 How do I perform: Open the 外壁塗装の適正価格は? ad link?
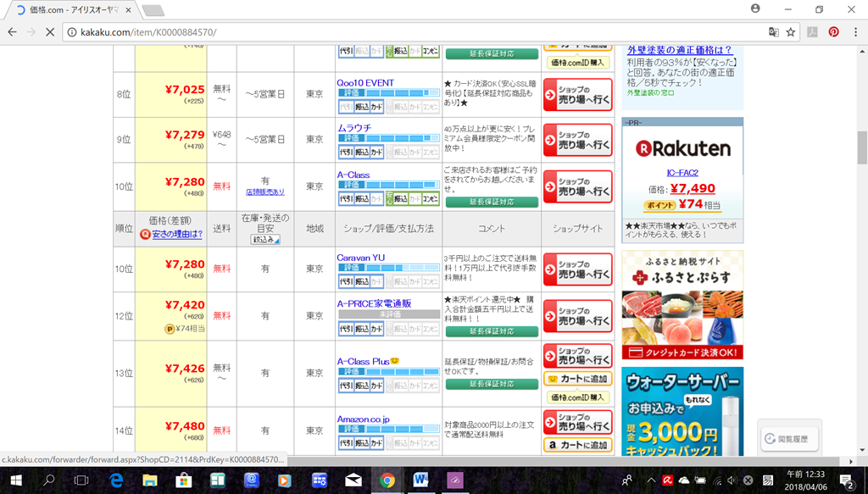pos(679,50)
